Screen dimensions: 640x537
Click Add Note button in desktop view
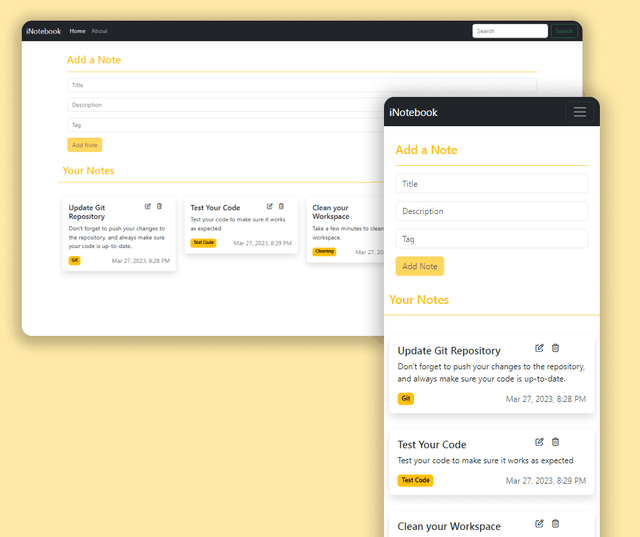[84, 145]
